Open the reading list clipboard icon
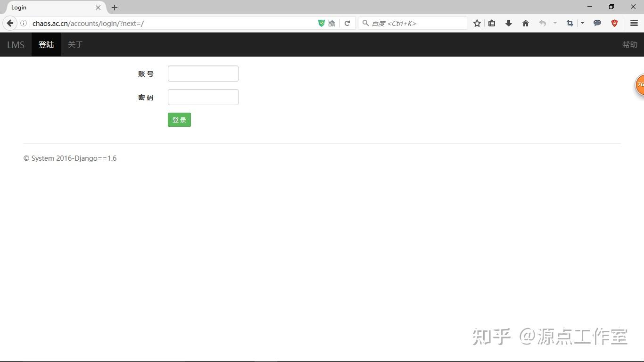The height and width of the screenshot is (362, 644). point(492,23)
